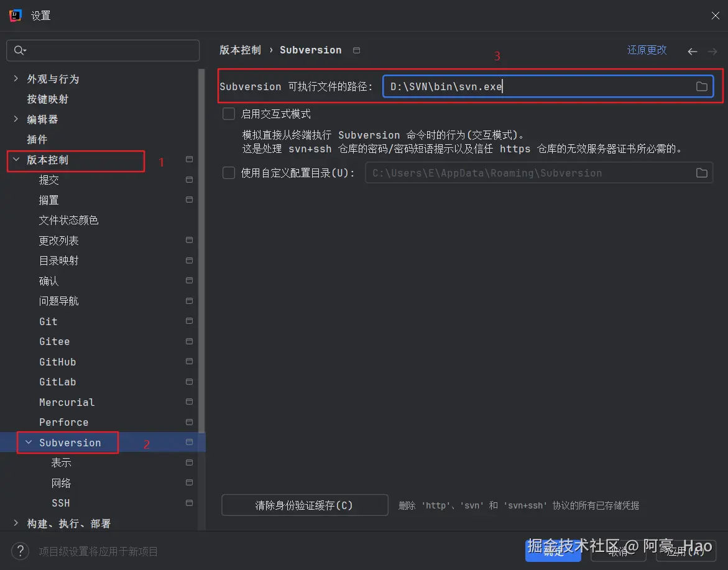
Task: Select 网络 under Subversion
Action: (x=61, y=483)
